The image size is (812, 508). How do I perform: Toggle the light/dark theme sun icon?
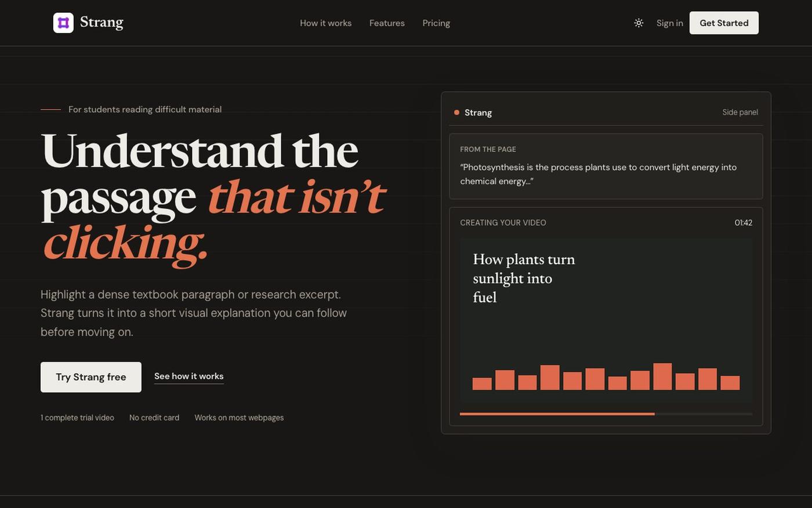[639, 23]
